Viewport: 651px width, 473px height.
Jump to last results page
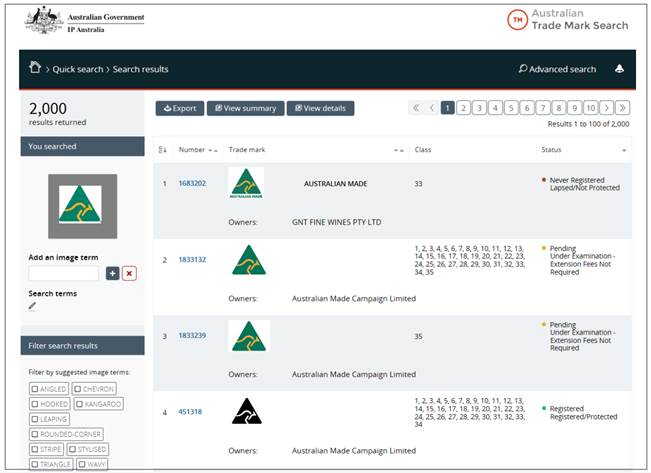click(x=622, y=108)
